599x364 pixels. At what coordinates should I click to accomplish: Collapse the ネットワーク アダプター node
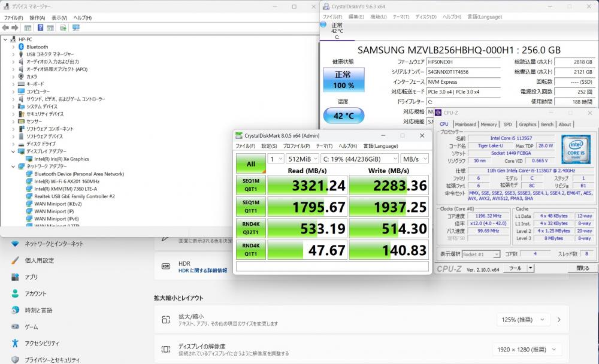[x=13, y=166]
